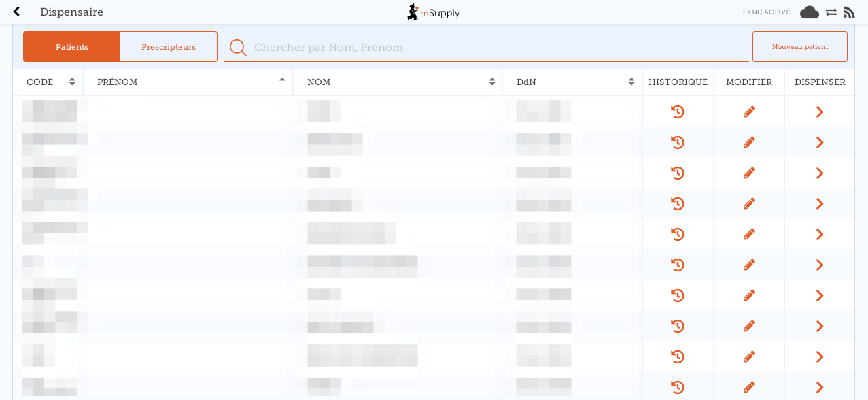Click dispense chevron in ninth patient row
Screen dimensions: 868x400
[820, 356]
